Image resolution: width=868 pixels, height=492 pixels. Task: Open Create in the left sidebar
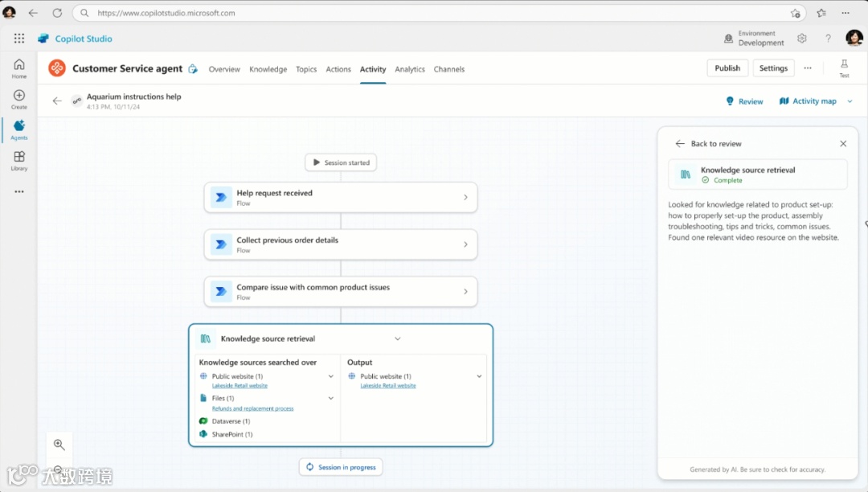18,100
